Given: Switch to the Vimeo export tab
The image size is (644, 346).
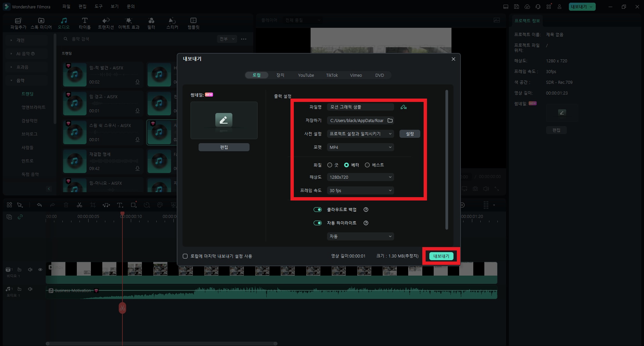Looking at the screenshot, I should point(356,75).
